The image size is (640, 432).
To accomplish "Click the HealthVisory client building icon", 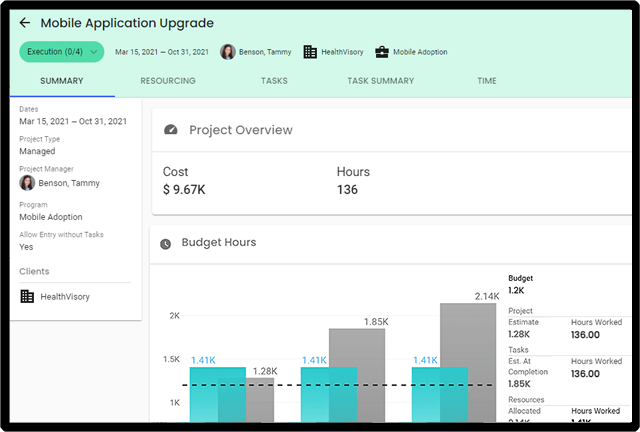I will pos(27,296).
